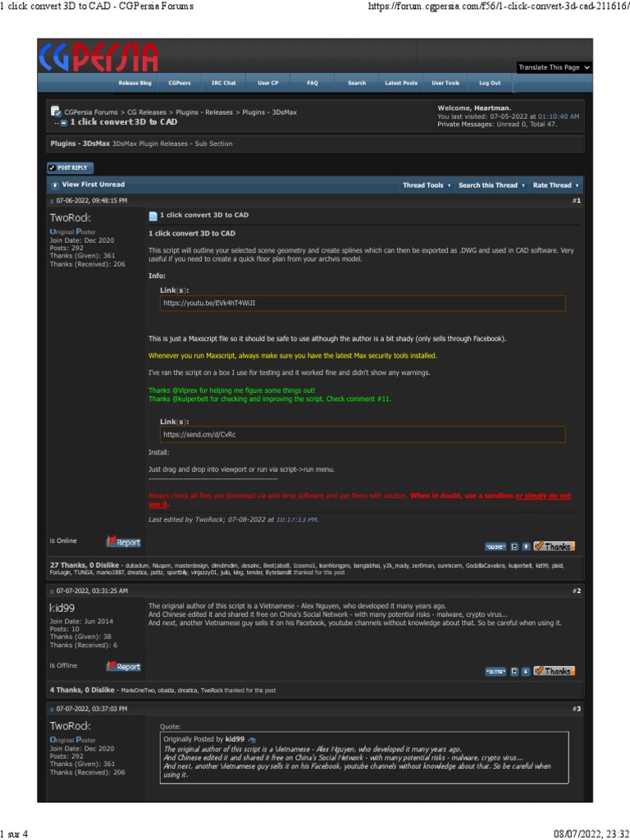Open the Plugins - Releases breadcrumb

204,112
